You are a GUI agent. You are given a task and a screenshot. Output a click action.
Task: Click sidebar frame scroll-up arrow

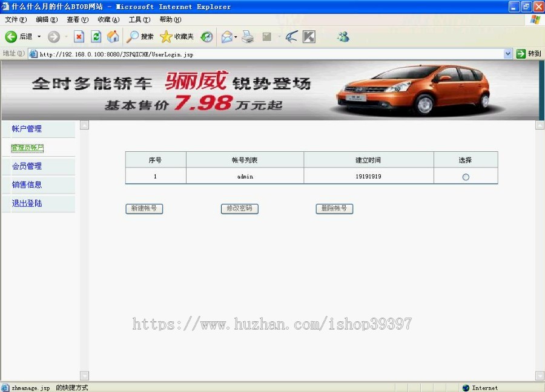point(84,125)
